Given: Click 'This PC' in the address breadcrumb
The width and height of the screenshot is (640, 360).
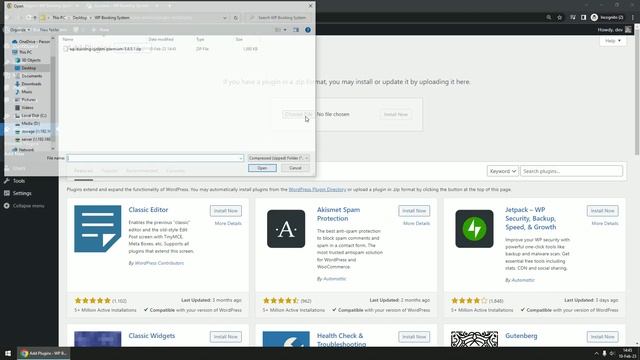Looking at the screenshot, I should (x=59, y=18).
